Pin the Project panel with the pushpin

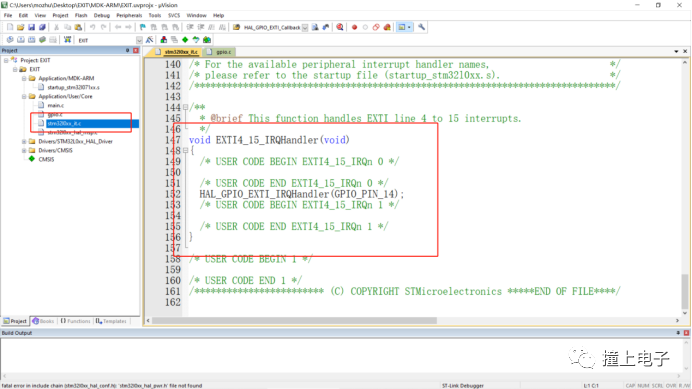[x=128, y=50]
